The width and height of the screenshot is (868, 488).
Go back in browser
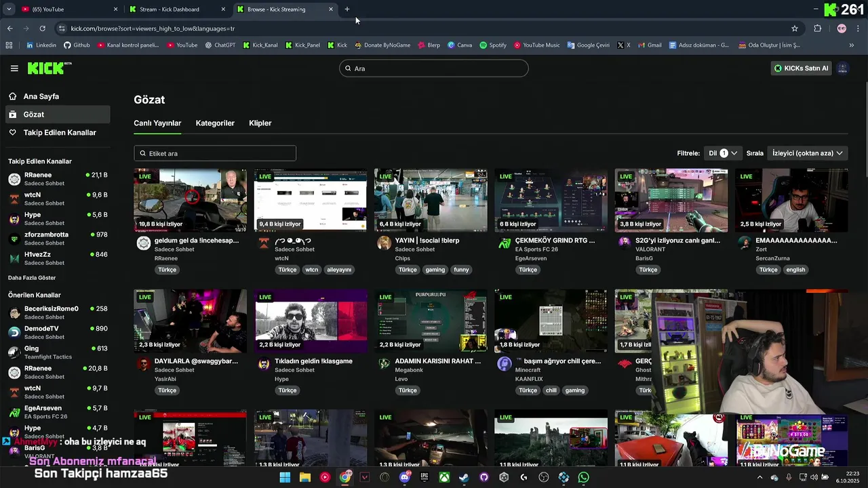(x=9, y=28)
